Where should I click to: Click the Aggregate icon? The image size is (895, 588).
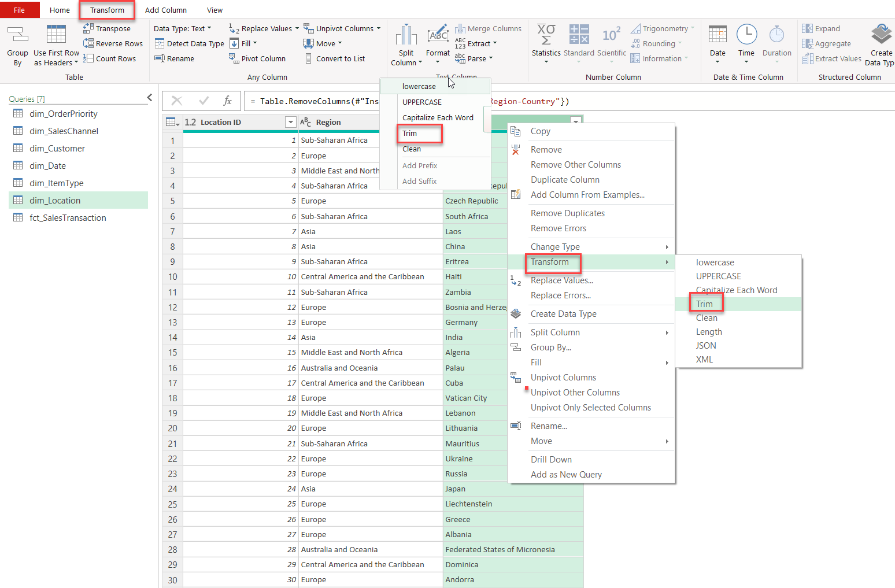(x=807, y=43)
